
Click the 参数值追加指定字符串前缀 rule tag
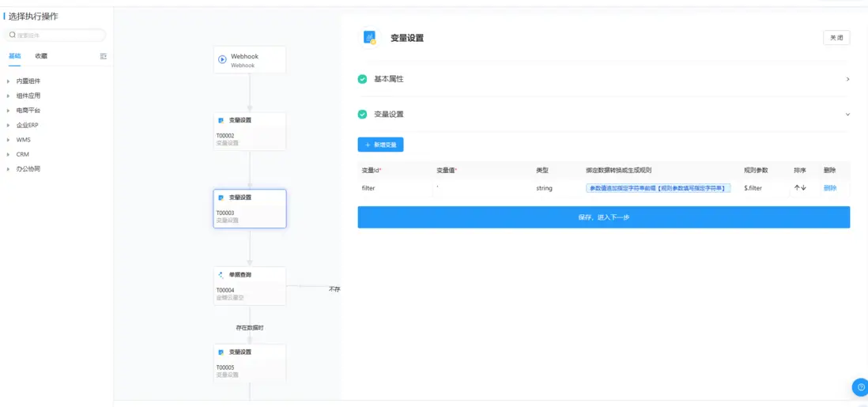tap(659, 188)
